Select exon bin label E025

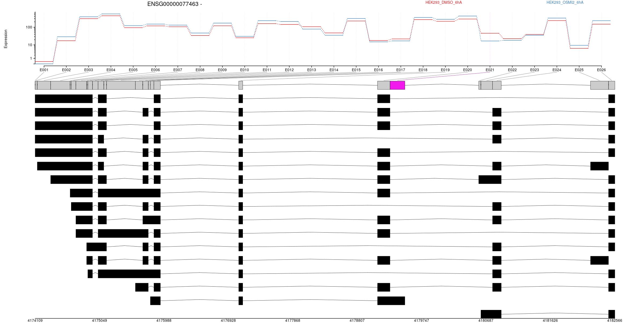[579, 70]
